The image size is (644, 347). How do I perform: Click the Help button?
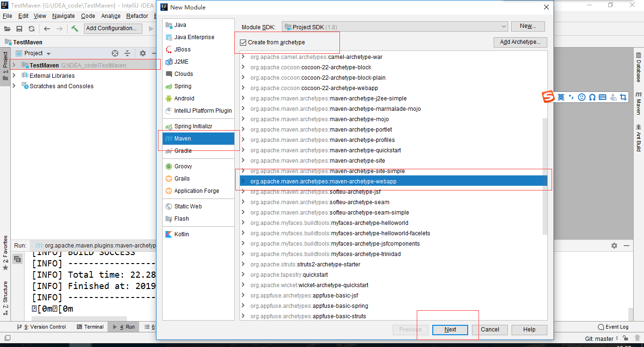point(529,330)
